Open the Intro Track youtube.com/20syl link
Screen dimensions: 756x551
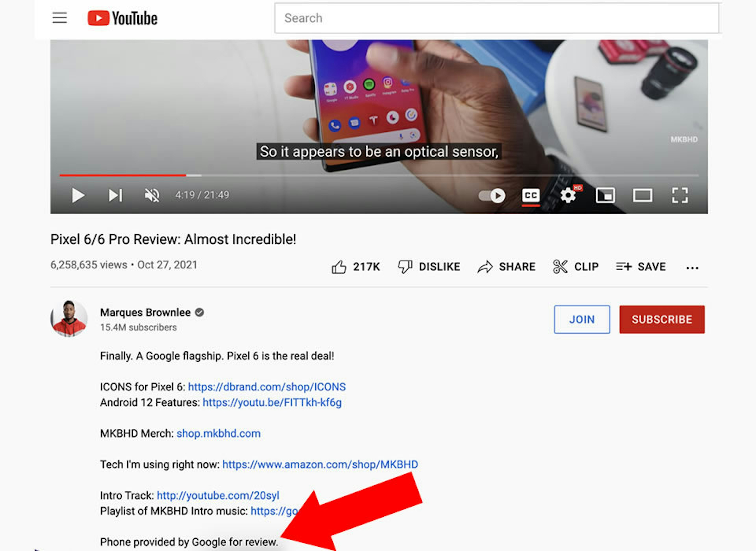point(218,496)
